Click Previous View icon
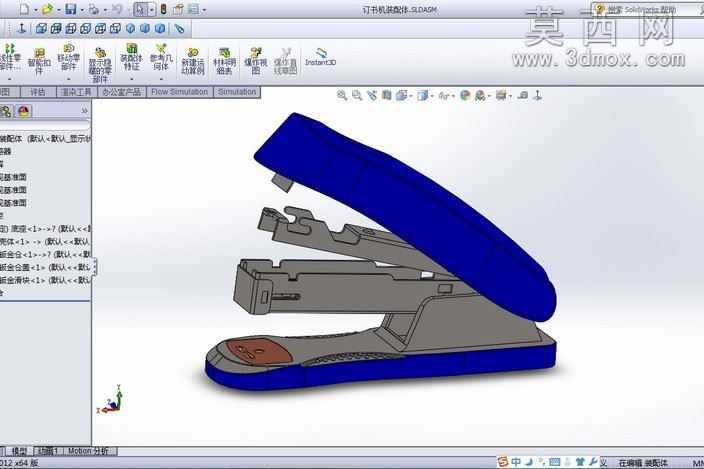 click(x=372, y=95)
